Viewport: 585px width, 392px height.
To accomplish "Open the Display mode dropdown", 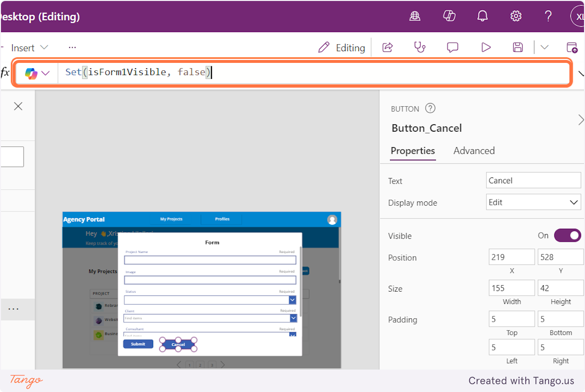I will (x=534, y=202).
